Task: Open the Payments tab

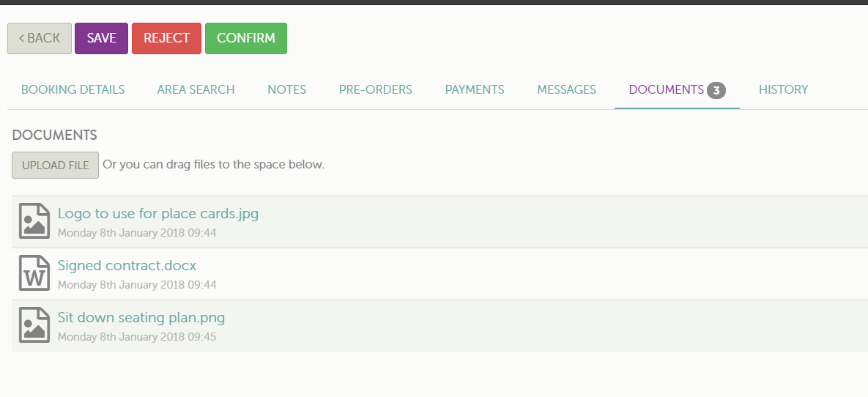Action: [475, 89]
